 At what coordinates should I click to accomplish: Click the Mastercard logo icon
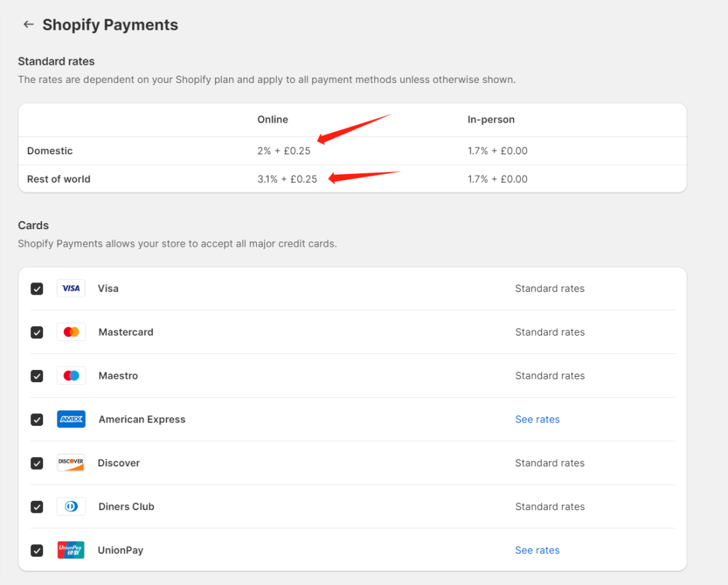click(x=71, y=332)
